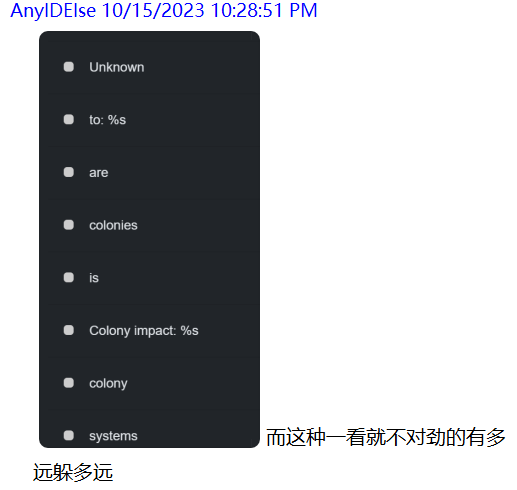The height and width of the screenshot is (490, 517).
Task: Click the 'colony' entry label
Action: click(108, 384)
